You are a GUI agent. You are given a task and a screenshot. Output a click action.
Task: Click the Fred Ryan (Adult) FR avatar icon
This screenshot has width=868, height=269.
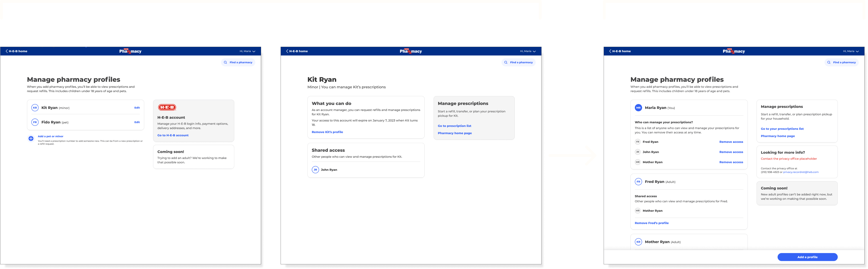[638, 182]
